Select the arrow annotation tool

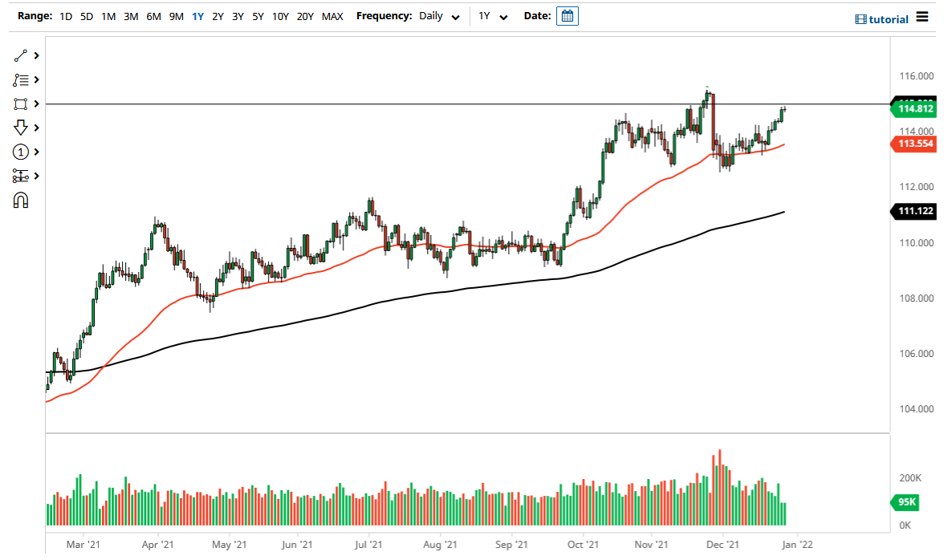tap(22, 127)
